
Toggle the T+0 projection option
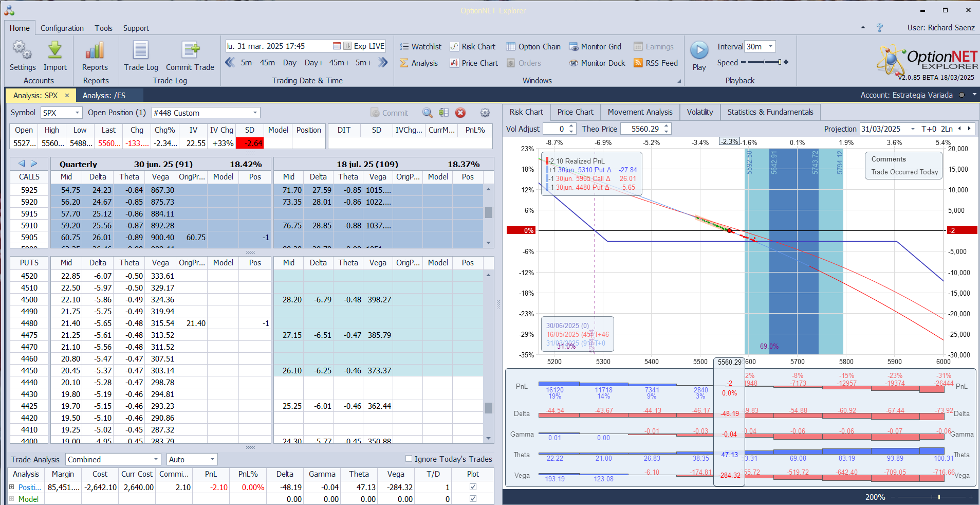929,129
